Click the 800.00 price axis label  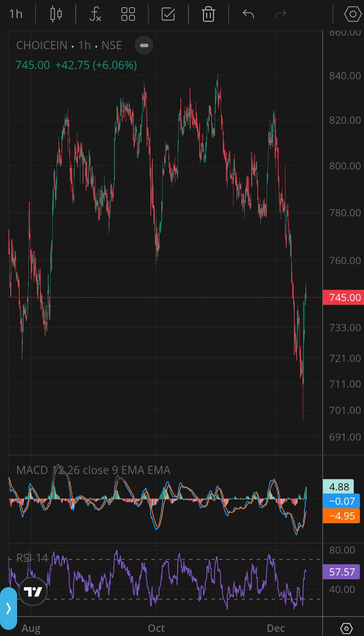344,166
